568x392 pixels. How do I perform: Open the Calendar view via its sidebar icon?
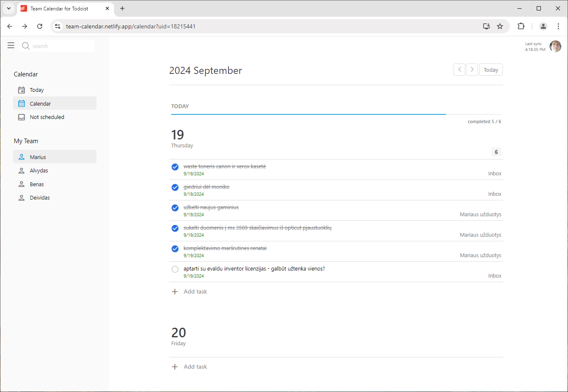[x=21, y=103]
